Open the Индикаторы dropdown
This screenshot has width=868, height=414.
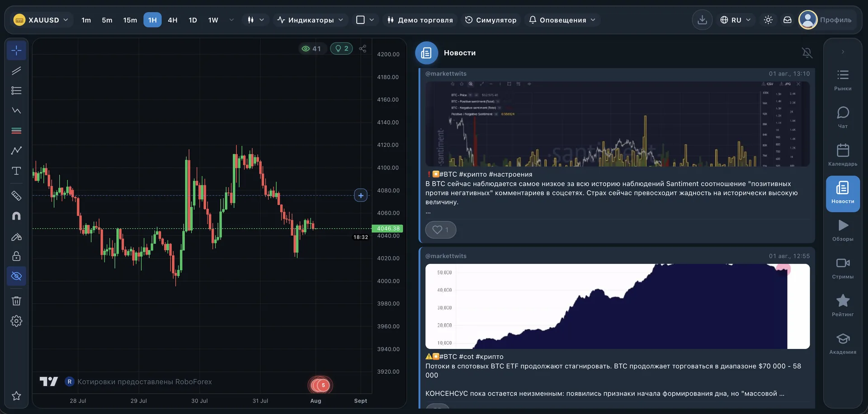pyautogui.click(x=310, y=20)
